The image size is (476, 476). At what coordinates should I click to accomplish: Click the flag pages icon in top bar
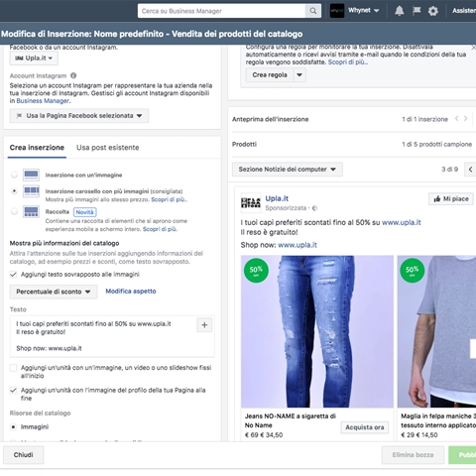(x=416, y=11)
